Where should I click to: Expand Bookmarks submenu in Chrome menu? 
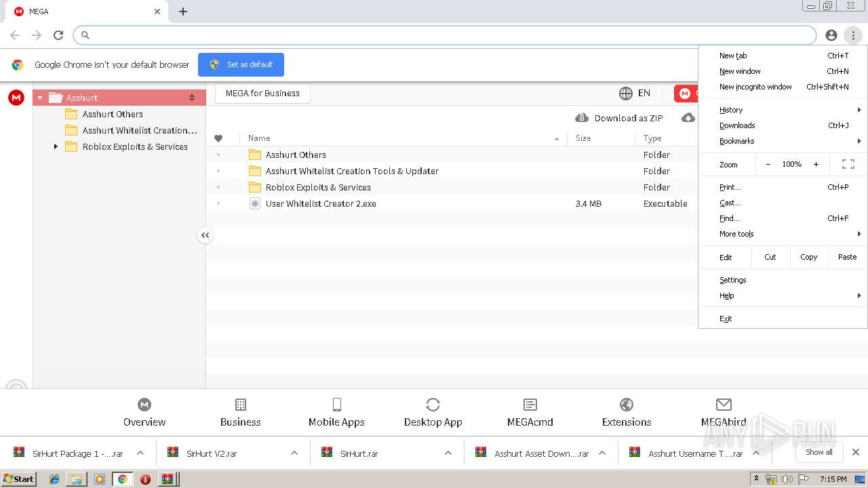pos(783,141)
